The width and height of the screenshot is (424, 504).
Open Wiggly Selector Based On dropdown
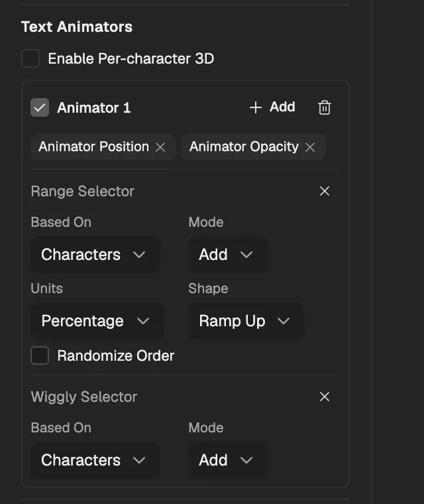(95, 460)
